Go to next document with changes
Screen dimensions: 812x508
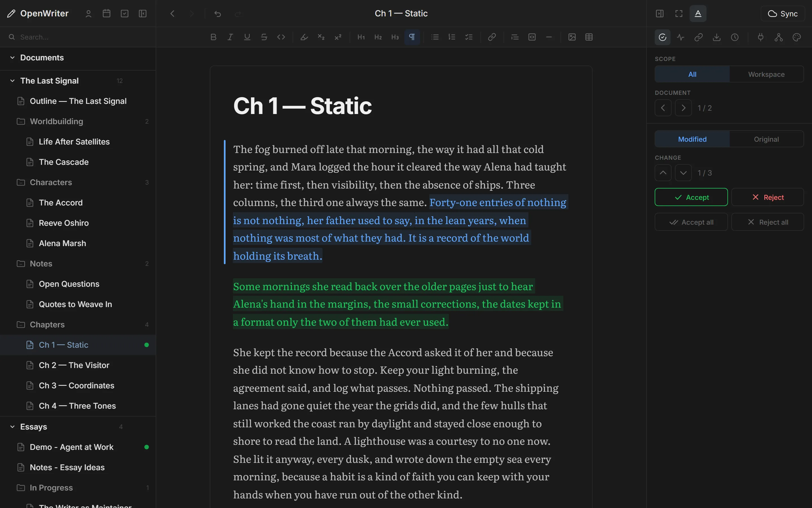pyautogui.click(x=683, y=108)
